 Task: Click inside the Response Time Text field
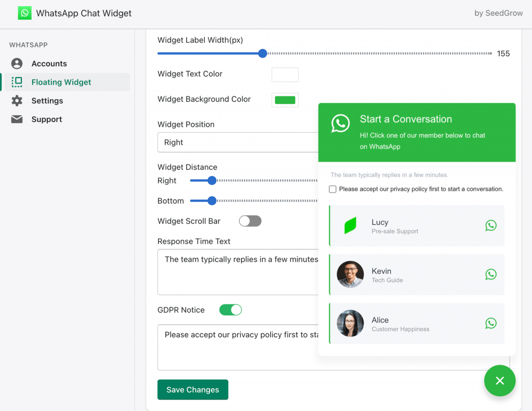click(x=234, y=272)
